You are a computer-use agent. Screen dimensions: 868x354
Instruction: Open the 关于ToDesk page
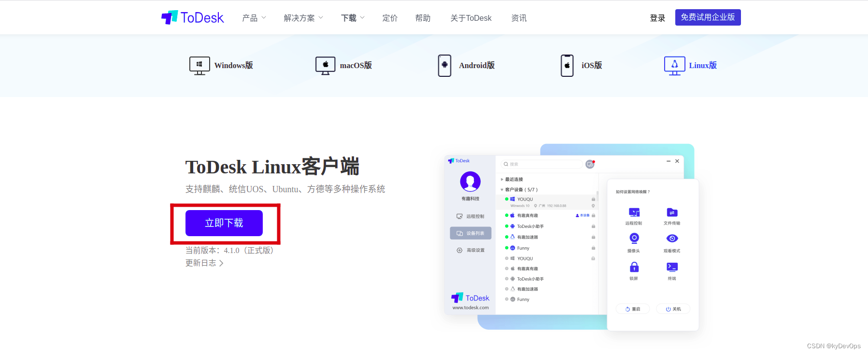click(x=471, y=18)
